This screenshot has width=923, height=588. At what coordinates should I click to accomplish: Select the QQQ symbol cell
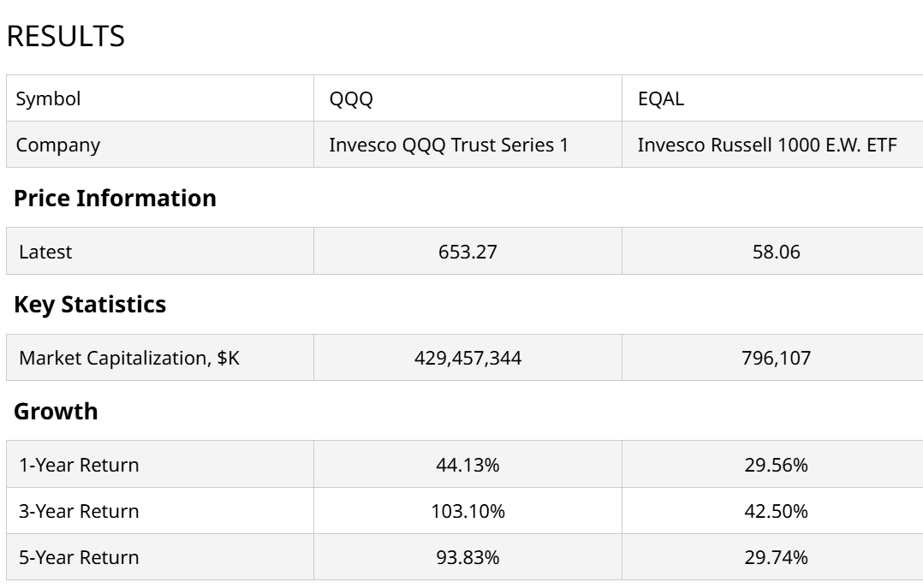coord(351,98)
